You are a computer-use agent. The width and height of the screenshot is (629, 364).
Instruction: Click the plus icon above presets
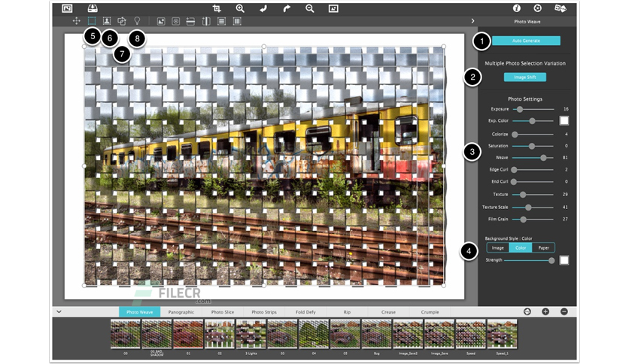(545, 311)
